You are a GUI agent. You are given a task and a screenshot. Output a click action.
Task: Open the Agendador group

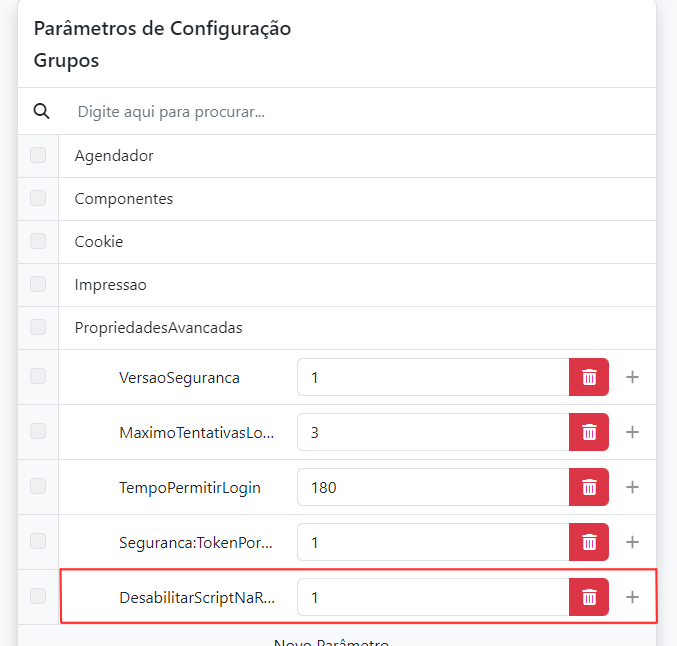tap(114, 156)
